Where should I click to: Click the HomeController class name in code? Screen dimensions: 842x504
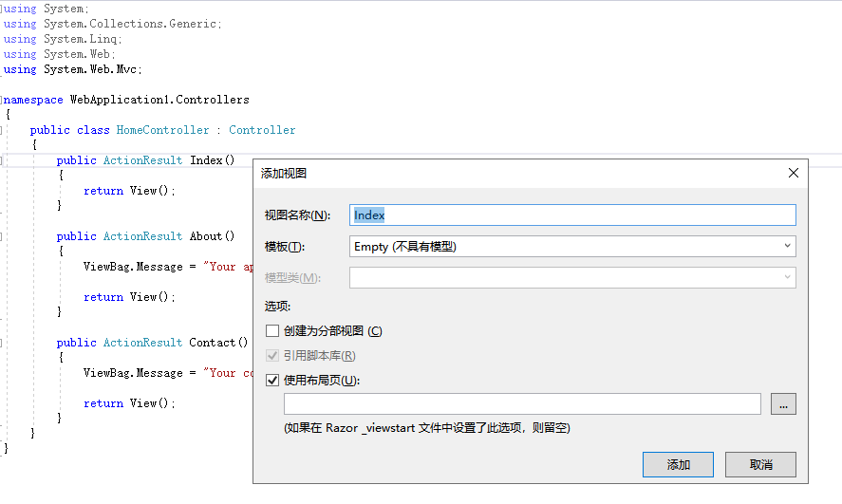(x=162, y=130)
